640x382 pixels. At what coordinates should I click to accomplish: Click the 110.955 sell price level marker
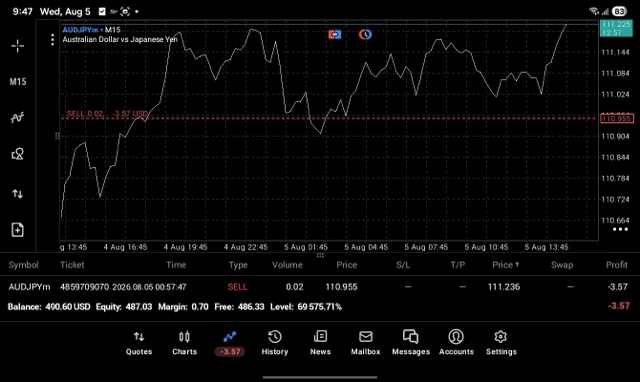(x=617, y=118)
